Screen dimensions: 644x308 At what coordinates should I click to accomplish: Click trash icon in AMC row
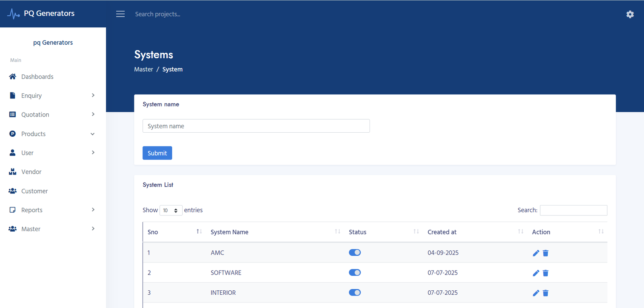(x=545, y=253)
